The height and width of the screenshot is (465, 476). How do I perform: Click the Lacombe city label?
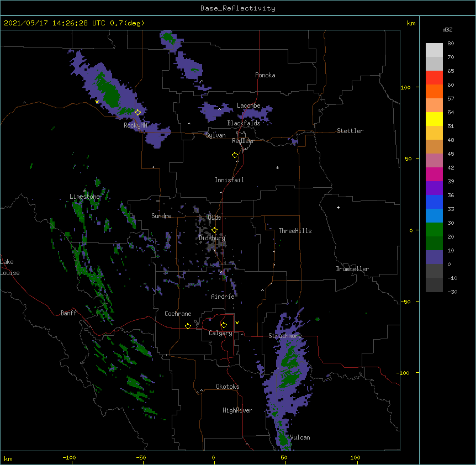point(248,105)
